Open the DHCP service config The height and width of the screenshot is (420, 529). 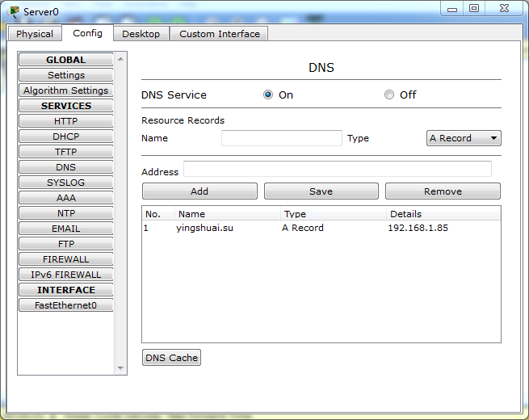point(65,136)
